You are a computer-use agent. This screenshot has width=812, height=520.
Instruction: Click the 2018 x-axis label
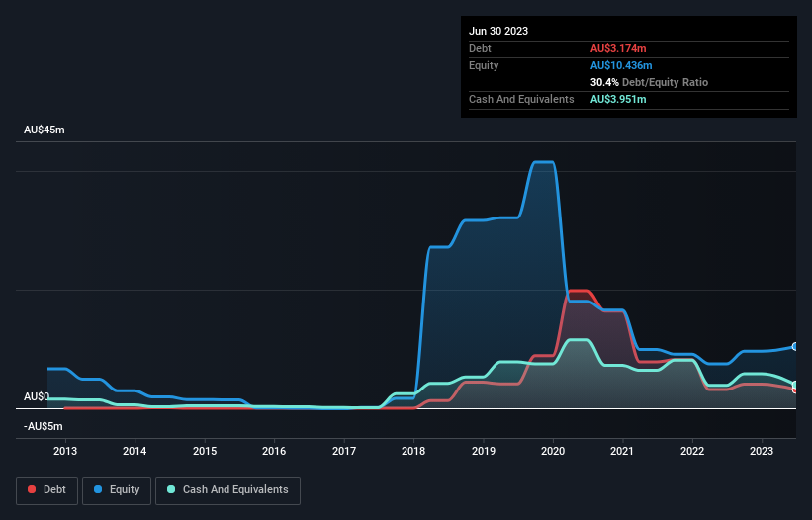coord(413,451)
